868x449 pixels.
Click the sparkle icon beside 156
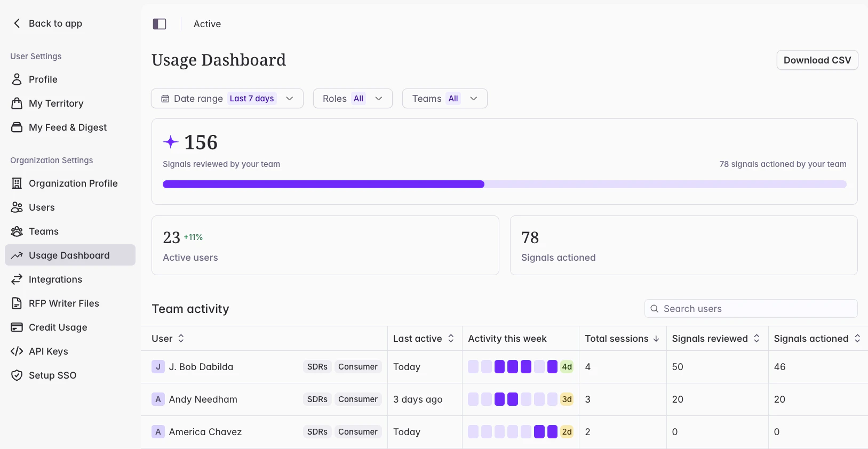pyautogui.click(x=171, y=142)
